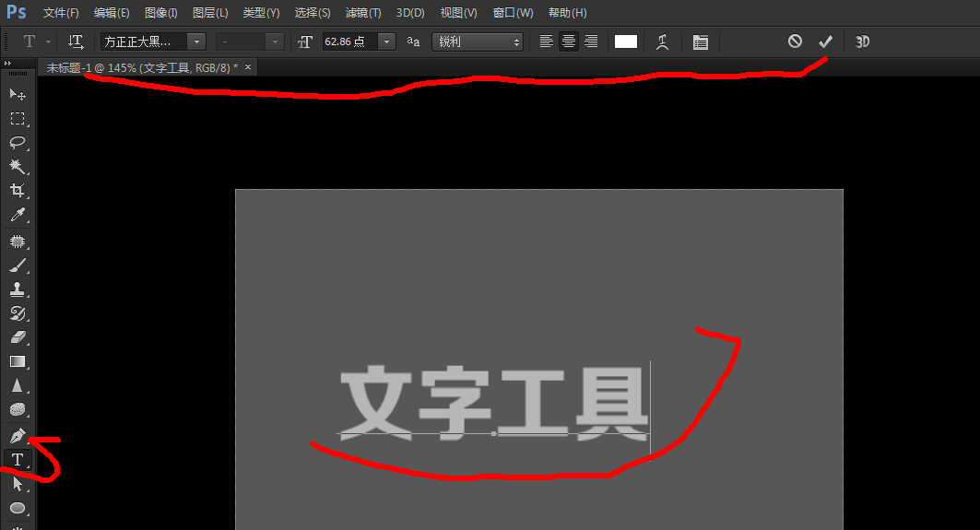This screenshot has width=980, height=530.
Task: Open the 图层(L) menu
Action: click(210, 13)
